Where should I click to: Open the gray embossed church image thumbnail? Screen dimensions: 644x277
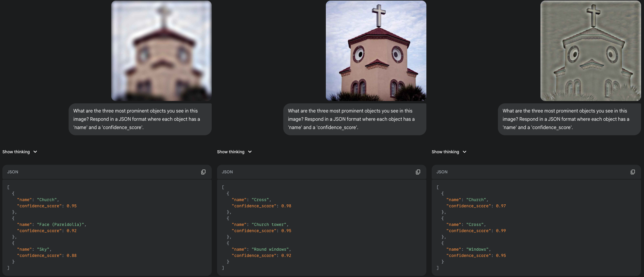pos(591,51)
